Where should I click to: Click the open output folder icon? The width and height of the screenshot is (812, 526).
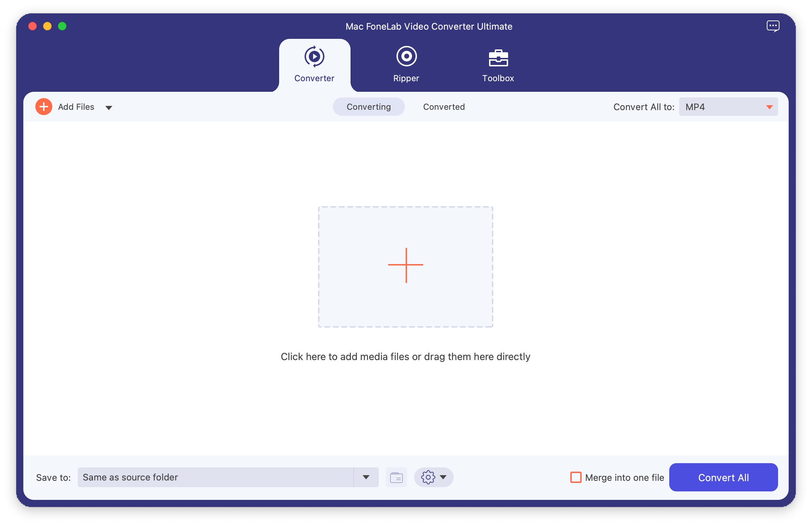point(396,478)
